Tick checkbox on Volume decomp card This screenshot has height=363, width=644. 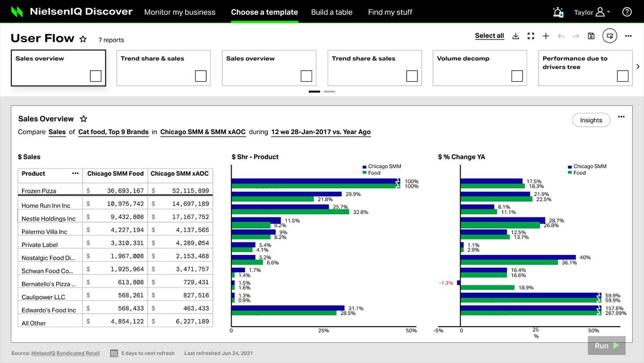click(x=517, y=76)
